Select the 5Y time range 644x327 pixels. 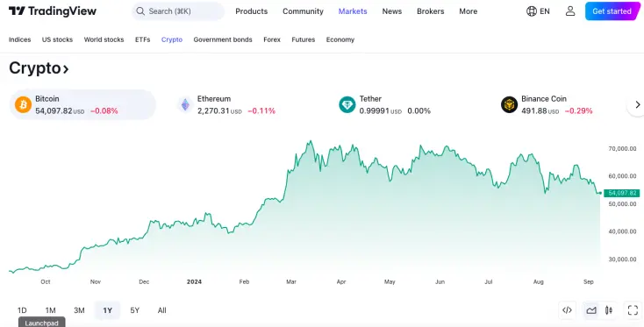click(135, 310)
